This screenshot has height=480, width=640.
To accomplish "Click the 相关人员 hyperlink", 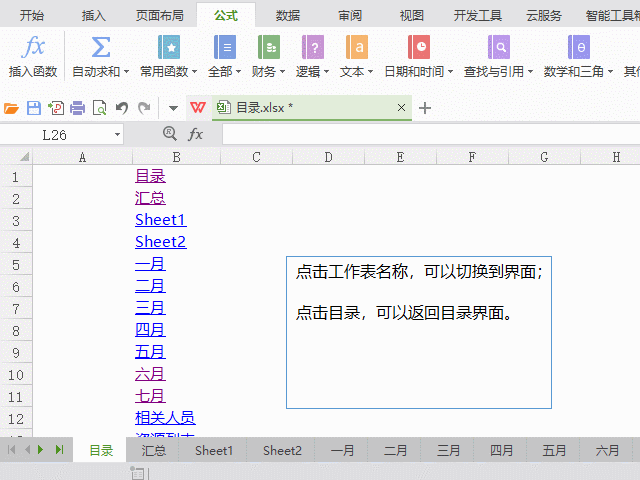I will [165, 418].
